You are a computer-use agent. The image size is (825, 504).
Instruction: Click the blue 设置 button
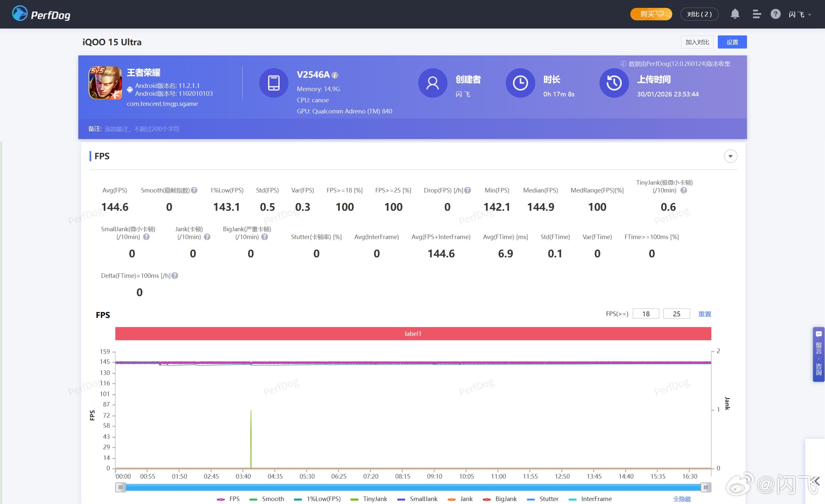tap(732, 42)
